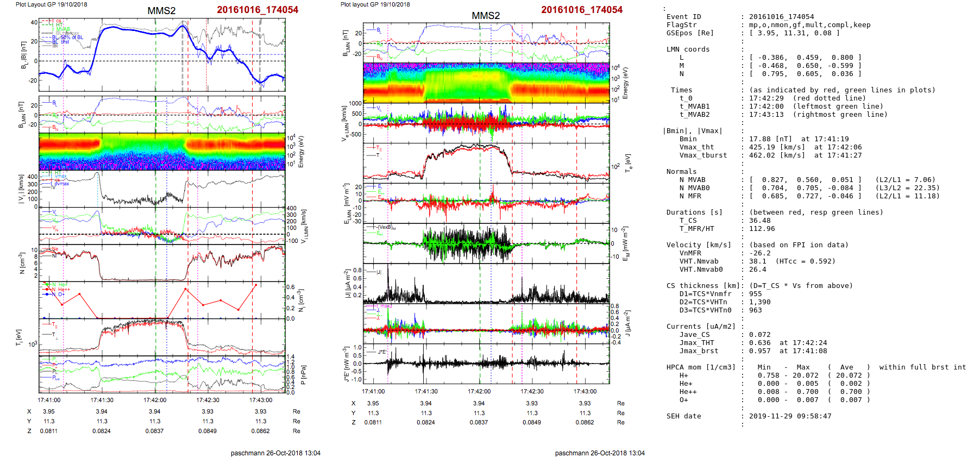Click 'Plot Layout GP 19/10/2018' above left plot
The image size is (980, 457).
coord(52,4)
